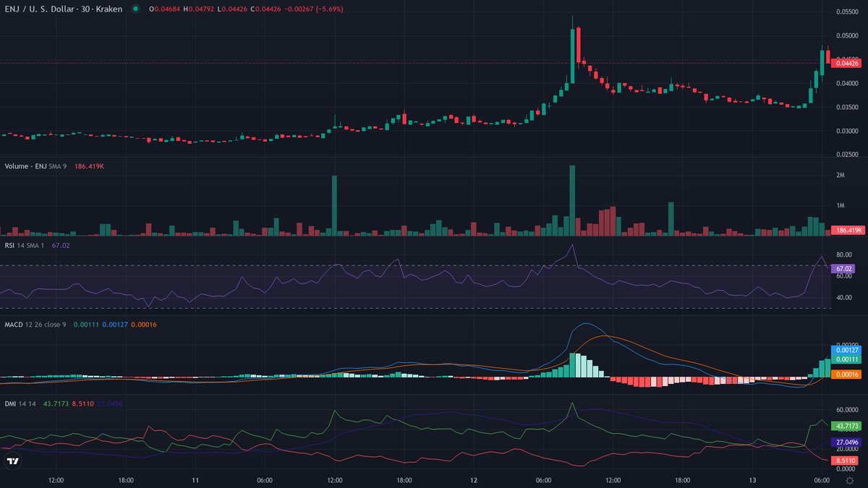Click the red 8.5110 value in DMI legend
868x488 pixels.
(x=82, y=403)
